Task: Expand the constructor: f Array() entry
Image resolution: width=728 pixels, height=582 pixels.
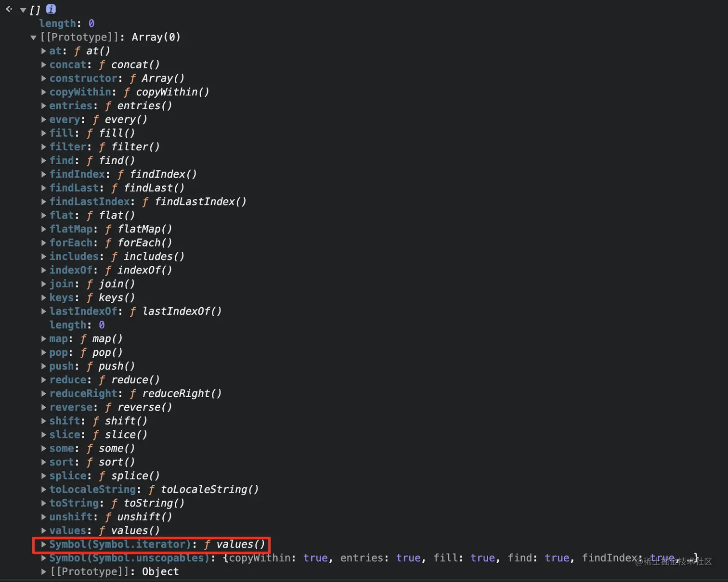Action: tap(44, 78)
